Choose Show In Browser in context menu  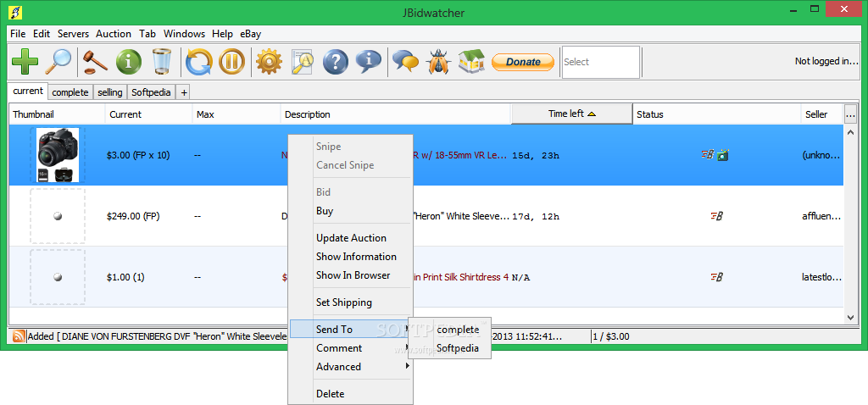tap(351, 275)
